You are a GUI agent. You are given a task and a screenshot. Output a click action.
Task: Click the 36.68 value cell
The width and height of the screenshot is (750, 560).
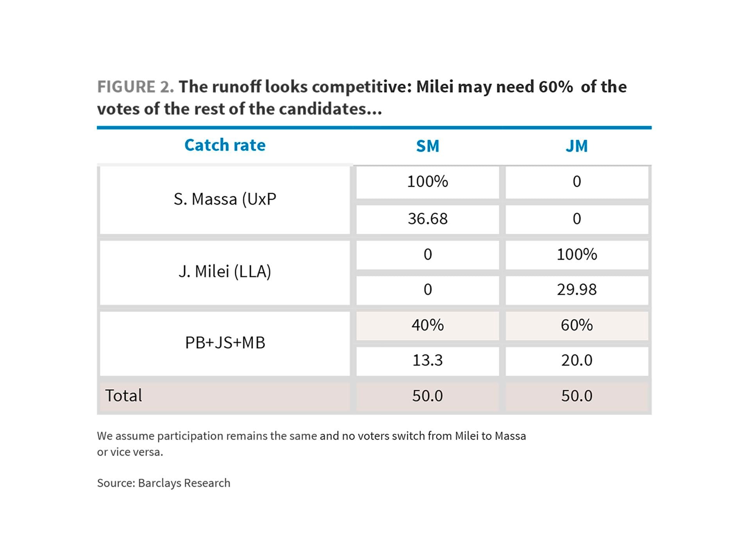coord(427,219)
